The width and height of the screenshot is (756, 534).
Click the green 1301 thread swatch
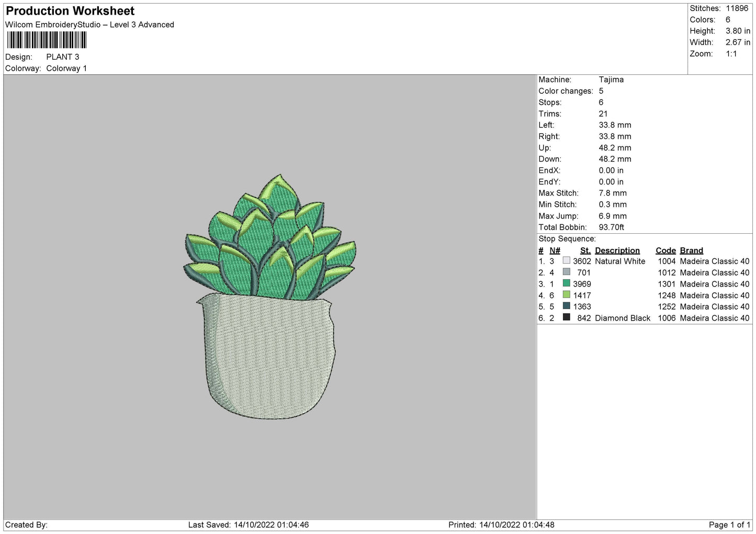click(x=566, y=283)
